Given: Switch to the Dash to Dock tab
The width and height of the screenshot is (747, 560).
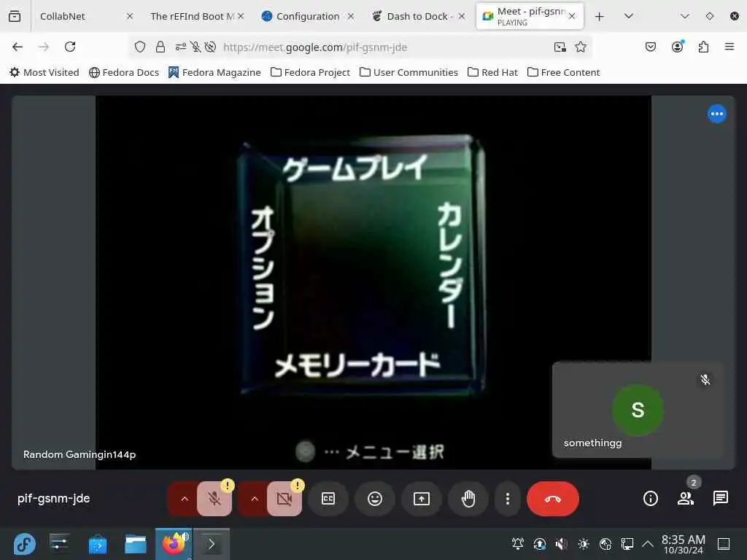Looking at the screenshot, I should (419, 16).
